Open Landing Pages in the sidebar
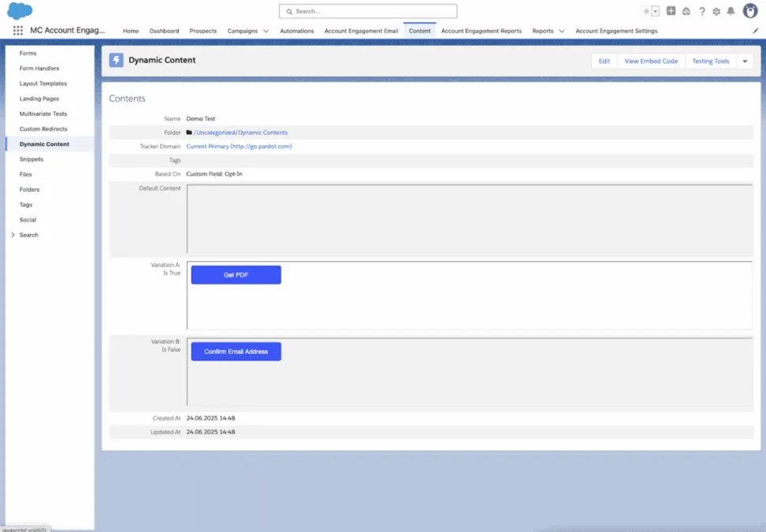This screenshot has width=766, height=532. [x=39, y=99]
